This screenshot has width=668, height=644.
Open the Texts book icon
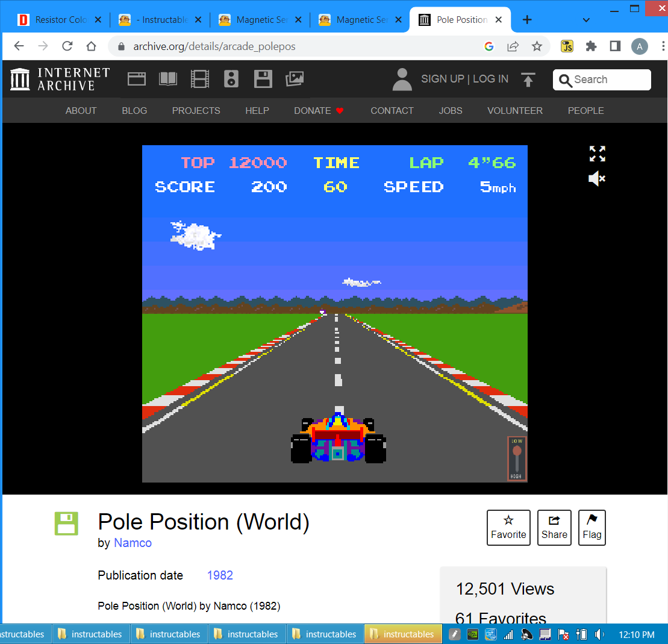point(168,80)
